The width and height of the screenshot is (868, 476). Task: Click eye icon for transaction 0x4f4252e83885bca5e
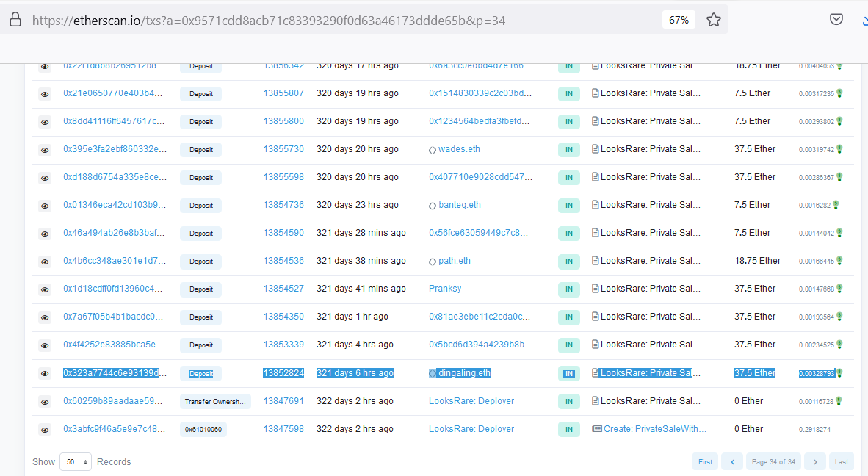pyautogui.click(x=45, y=345)
